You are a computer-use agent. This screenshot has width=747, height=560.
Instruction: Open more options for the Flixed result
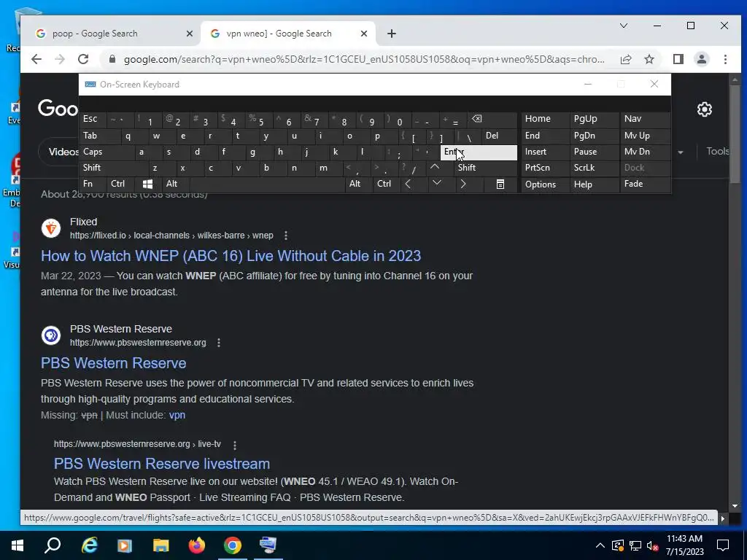tap(285, 236)
